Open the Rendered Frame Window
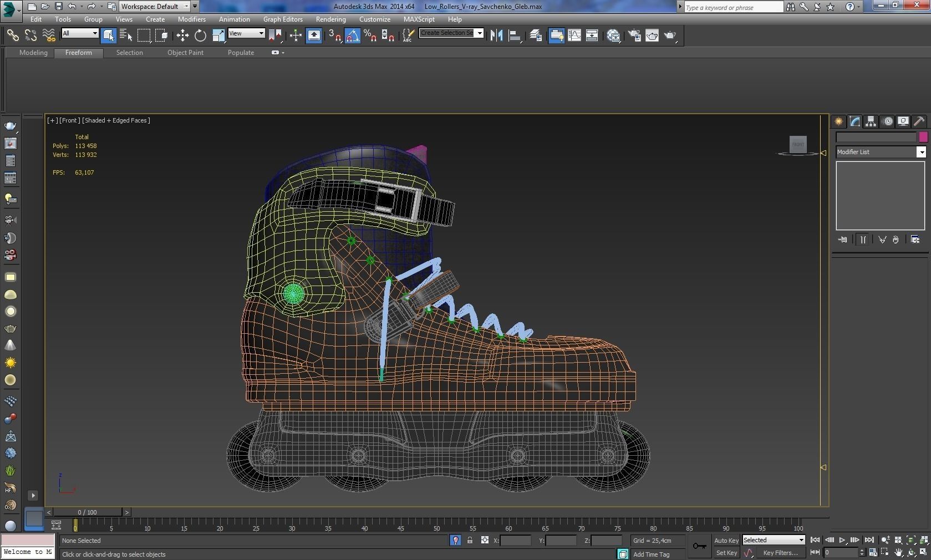Screen dimensions: 931x560 [652, 35]
